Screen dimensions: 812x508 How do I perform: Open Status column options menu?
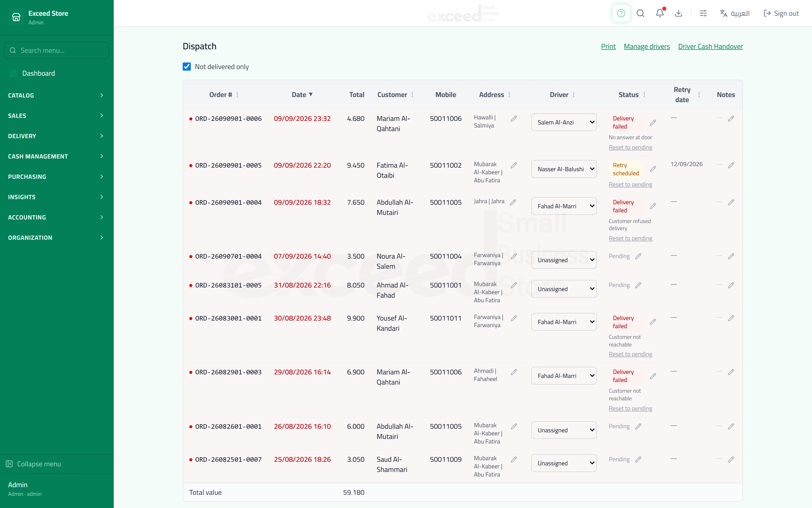644,95
